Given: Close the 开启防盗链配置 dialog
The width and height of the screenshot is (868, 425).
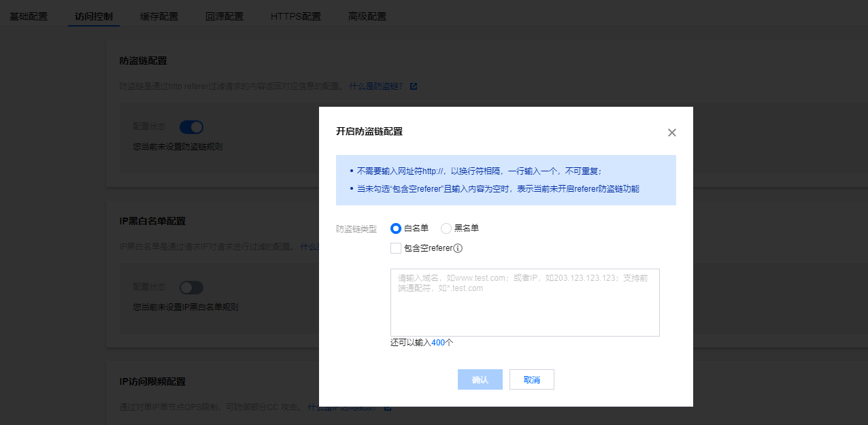Looking at the screenshot, I should point(672,133).
